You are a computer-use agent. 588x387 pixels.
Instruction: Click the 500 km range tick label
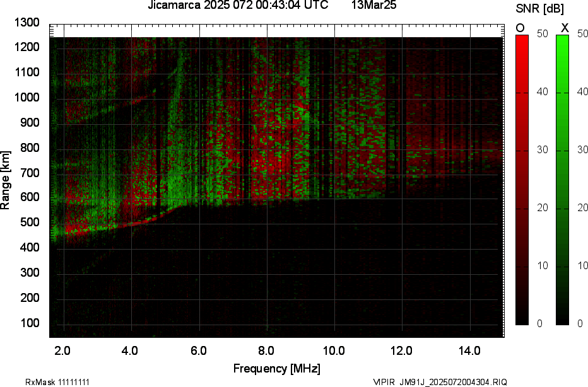click(29, 222)
